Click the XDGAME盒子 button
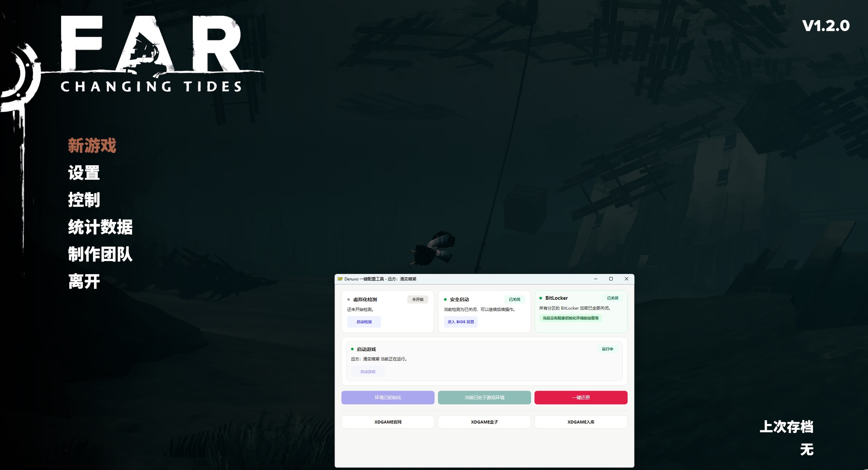Screen dimensions: 868x470 (x=484, y=422)
